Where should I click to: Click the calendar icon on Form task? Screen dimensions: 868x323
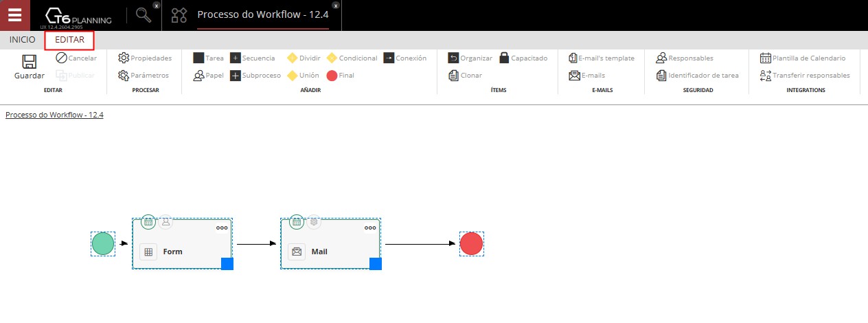[148, 222]
